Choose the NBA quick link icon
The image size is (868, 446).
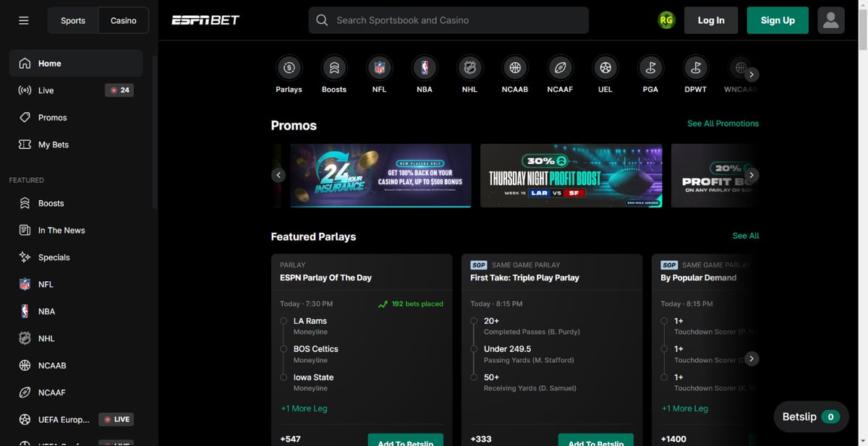[x=425, y=68]
